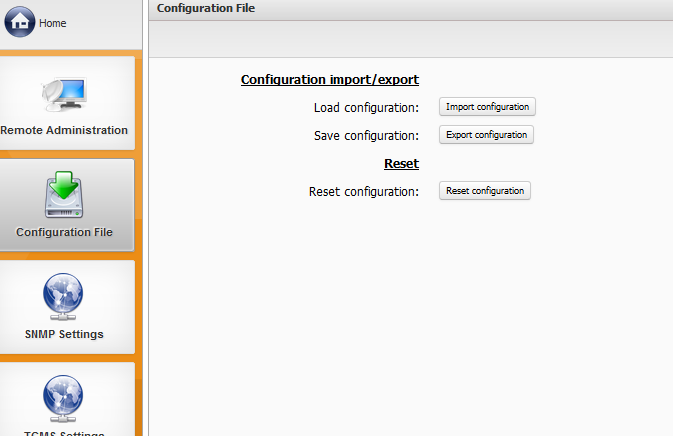The width and height of the screenshot is (673, 436).
Task: Click the Configuration File sidebar label
Action: [64, 232]
